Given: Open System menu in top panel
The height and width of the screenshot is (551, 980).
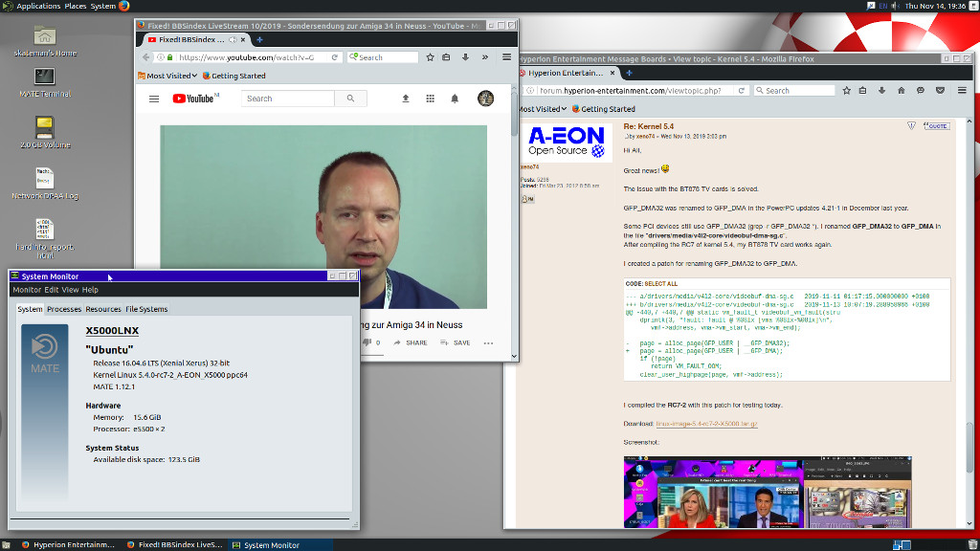Looking at the screenshot, I should 102,6.
